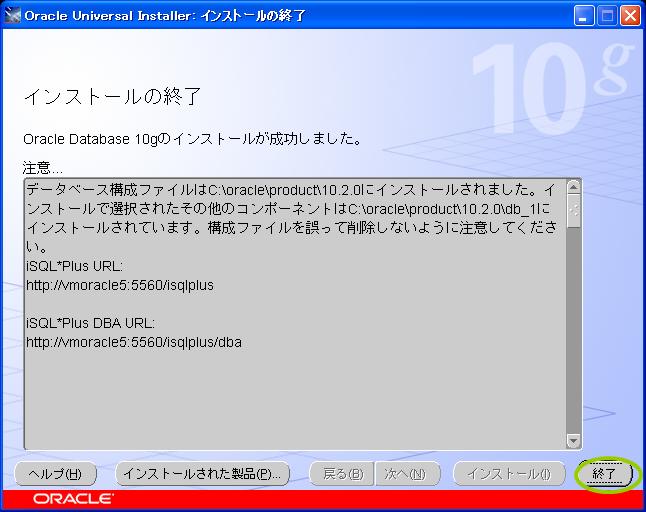This screenshot has height=512, width=646.
Task: Click the ORACLE logo in red footer
Action: pyautogui.click(x=73, y=498)
